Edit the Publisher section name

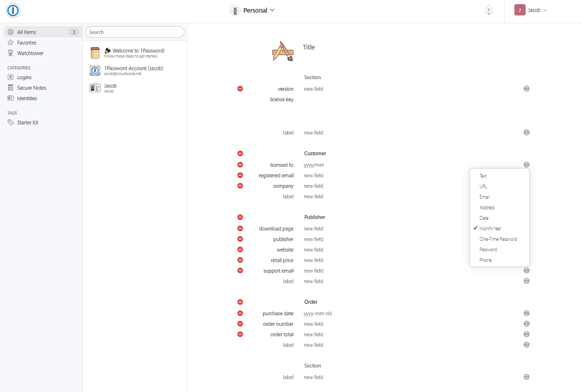tap(315, 218)
